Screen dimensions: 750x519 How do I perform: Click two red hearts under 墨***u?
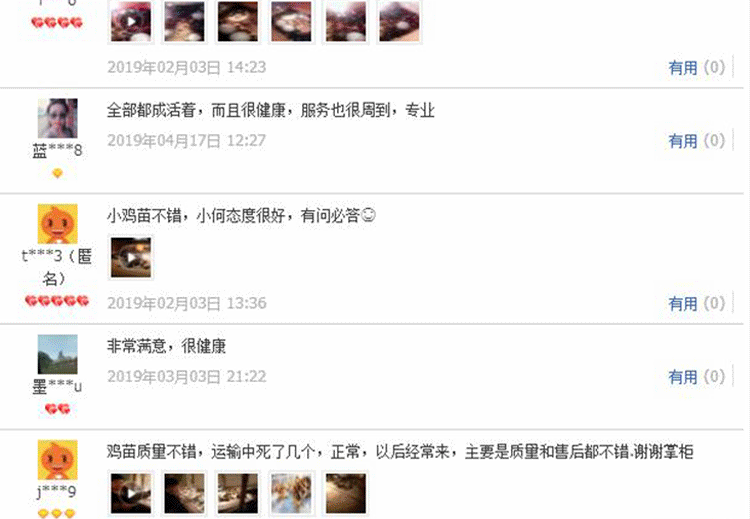pyautogui.click(x=57, y=409)
